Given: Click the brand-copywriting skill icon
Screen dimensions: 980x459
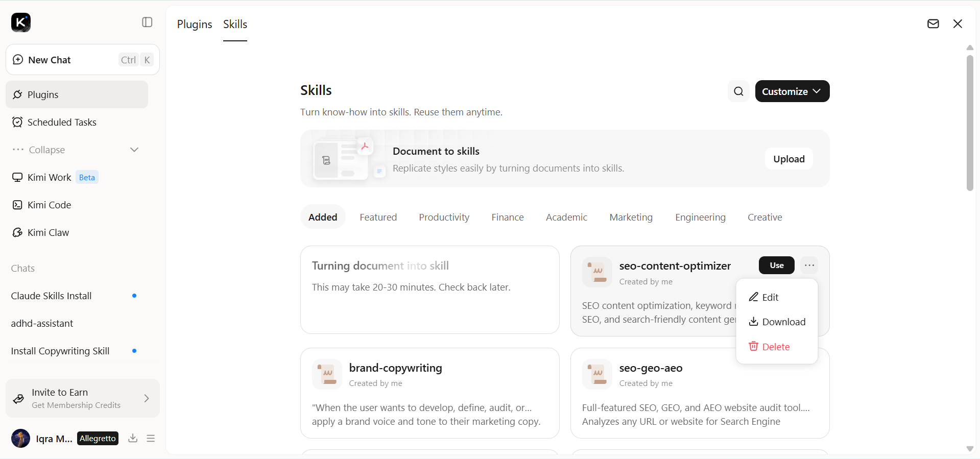Looking at the screenshot, I should [327, 374].
